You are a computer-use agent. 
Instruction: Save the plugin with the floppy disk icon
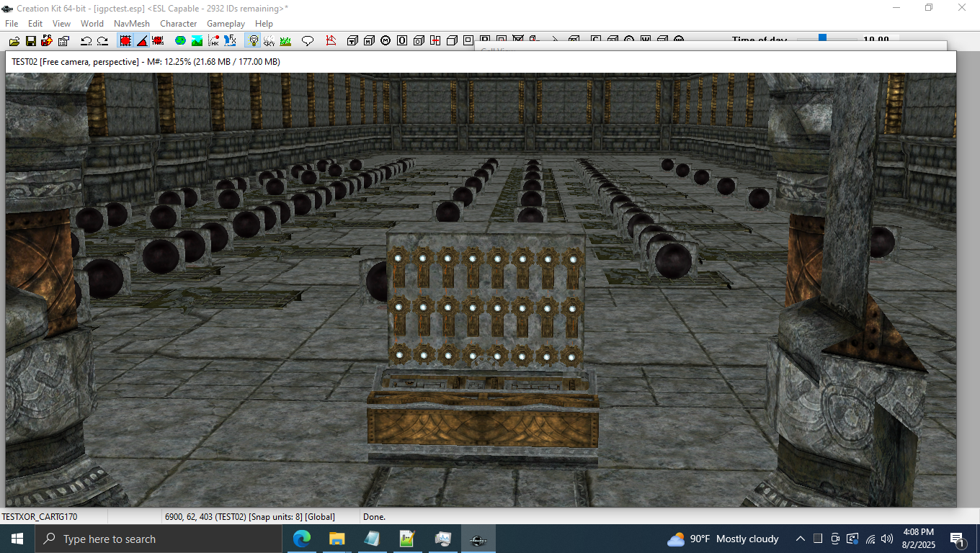point(31,41)
